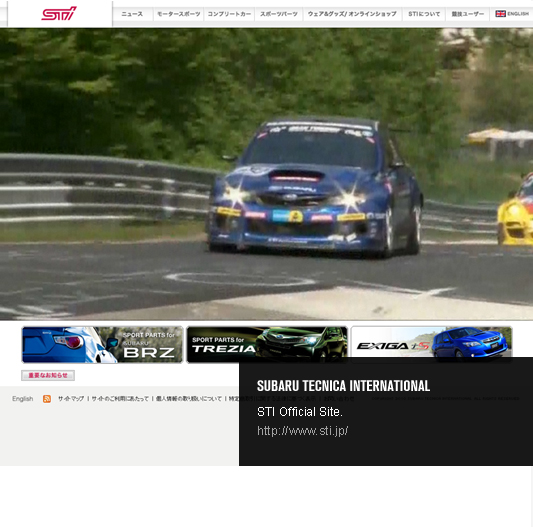Click the orange RSS feed icon

pos(47,399)
